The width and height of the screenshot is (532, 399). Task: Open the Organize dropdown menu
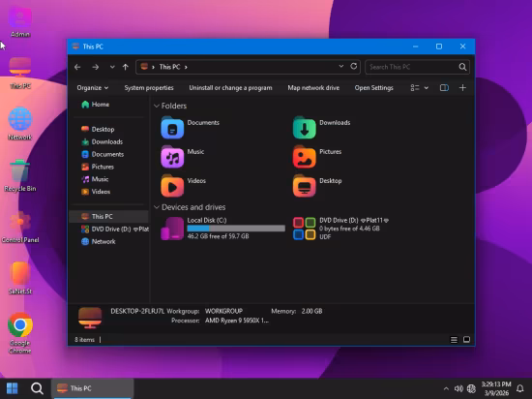coord(92,87)
